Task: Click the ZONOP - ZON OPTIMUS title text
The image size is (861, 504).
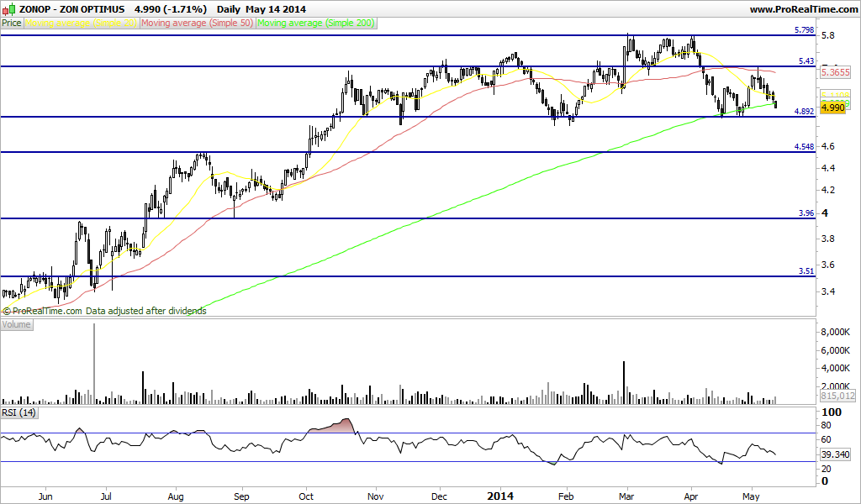Action: point(71,9)
